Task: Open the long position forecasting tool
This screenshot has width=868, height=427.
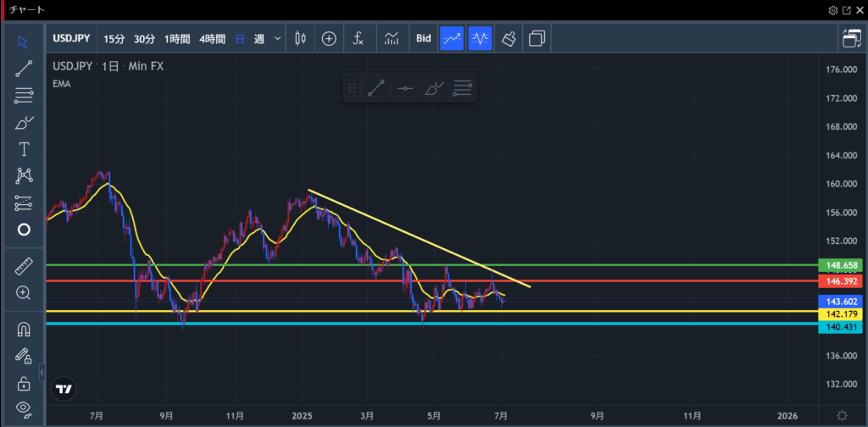Action: (23, 203)
